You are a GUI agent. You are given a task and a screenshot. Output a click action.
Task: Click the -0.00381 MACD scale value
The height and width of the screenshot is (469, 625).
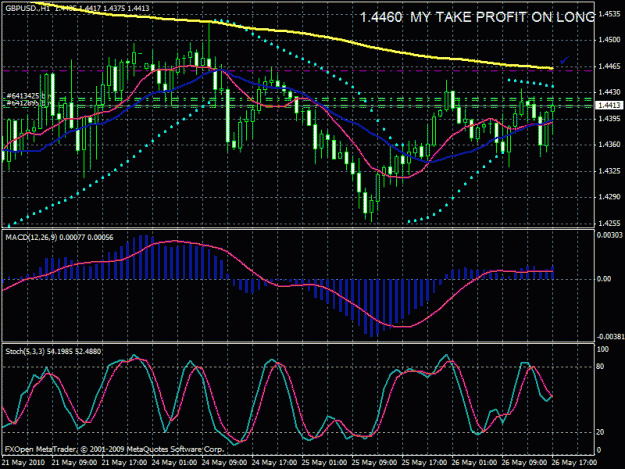[x=610, y=337]
